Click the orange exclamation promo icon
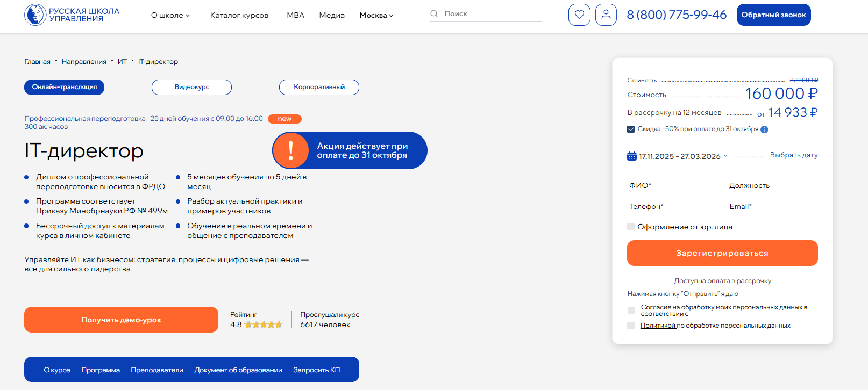The height and width of the screenshot is (390, 868). [x=291, y=150]
